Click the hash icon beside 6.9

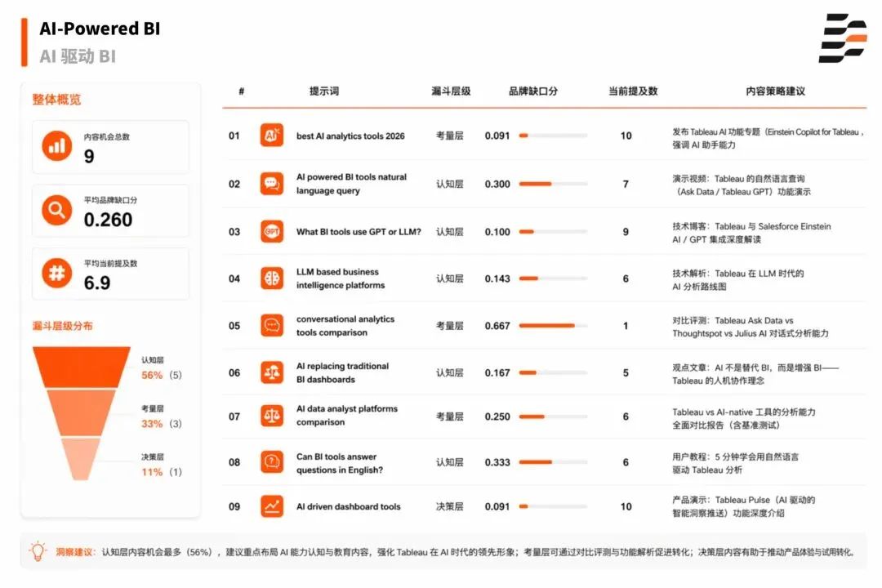click(57, 273)
